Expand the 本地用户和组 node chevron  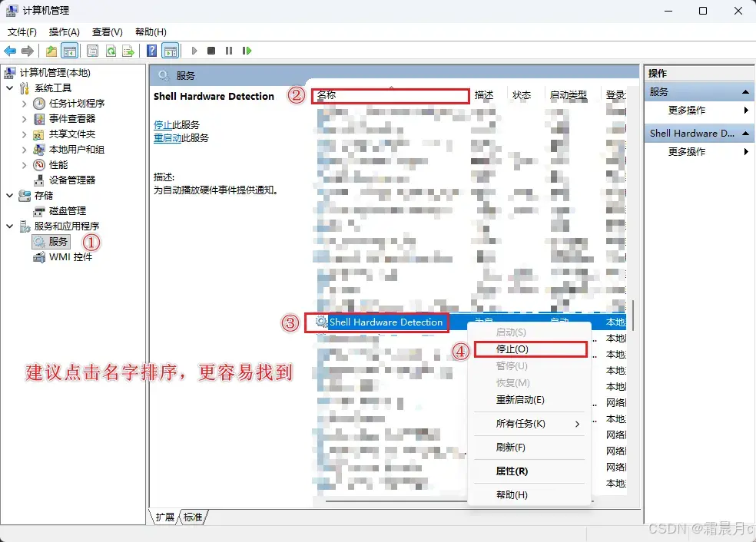[24, 150]
